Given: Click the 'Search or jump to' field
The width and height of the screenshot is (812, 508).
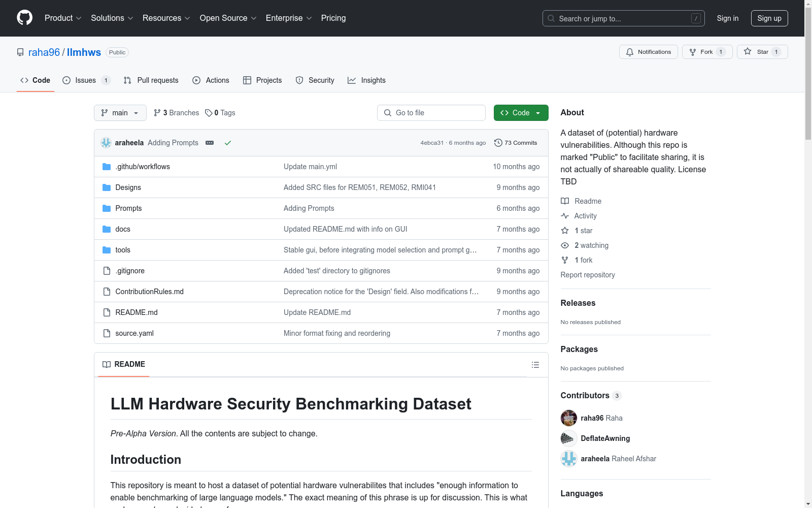Looking at the screenshot, I should 624,18.
